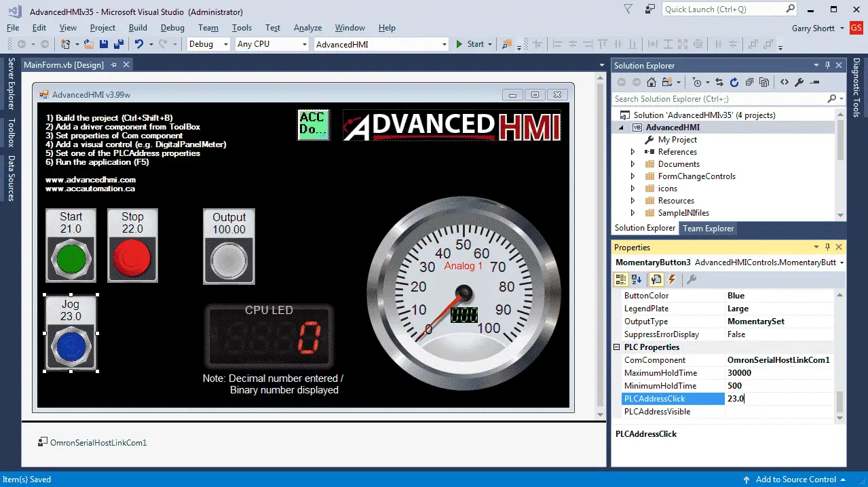Image resolution: width=868 pixels, height=487 pixels.
Task: Click the Solution Explorer search magnifier icon
Action: 831,99
